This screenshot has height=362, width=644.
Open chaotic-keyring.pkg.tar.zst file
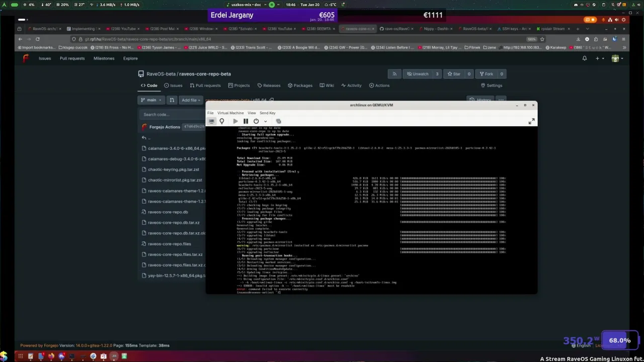tap(174, 169)
